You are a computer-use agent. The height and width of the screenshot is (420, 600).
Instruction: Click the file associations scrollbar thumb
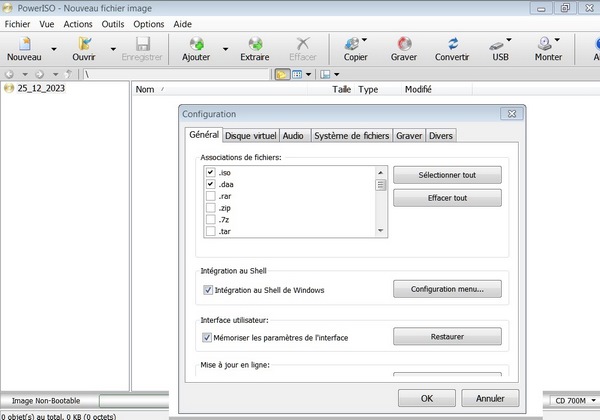380,185
